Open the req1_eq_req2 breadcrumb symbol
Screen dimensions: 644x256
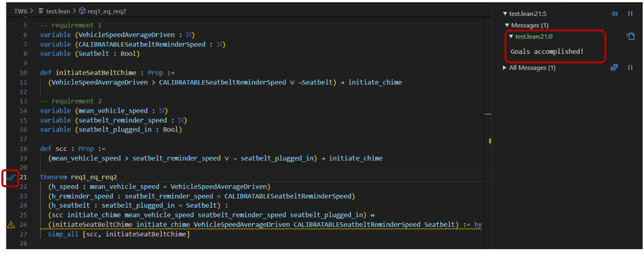[x=106, y=11]
